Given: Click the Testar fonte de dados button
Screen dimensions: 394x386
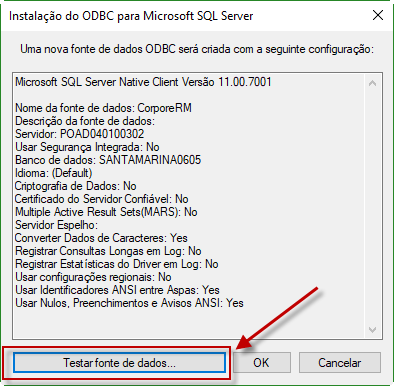Looking at the screenshot, I should [119, 363].
